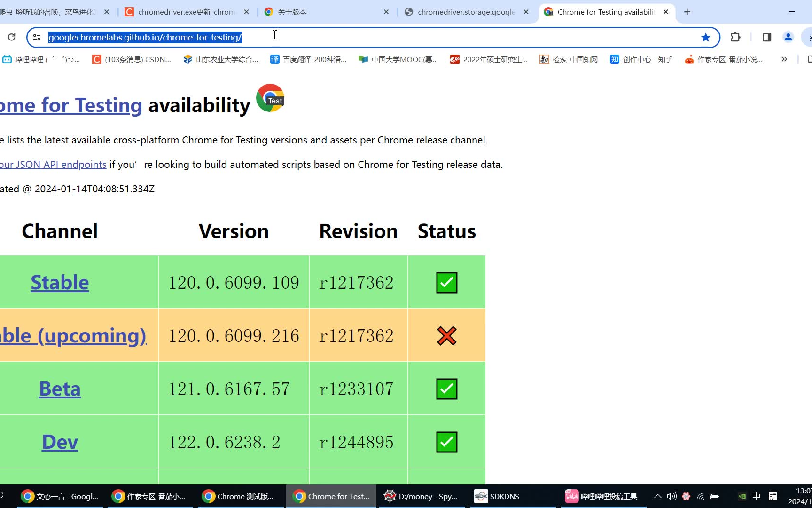812x508 pixels.
Task: Open the Beta channel link
Action: tap(60, 389)
